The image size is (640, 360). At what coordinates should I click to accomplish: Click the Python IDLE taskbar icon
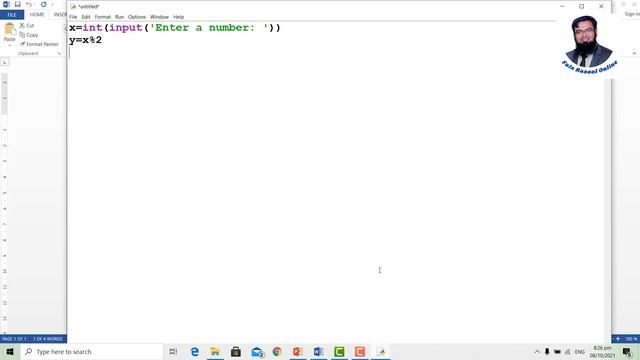point(382,352)
